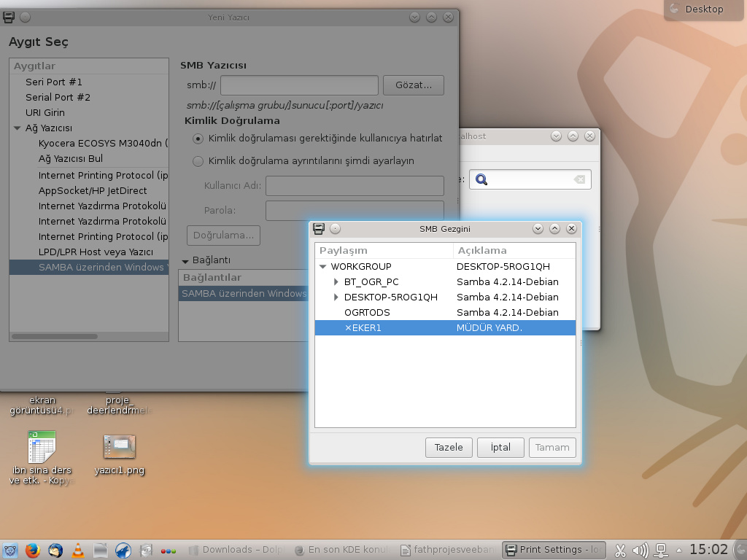Image resolution: width=747 pixels, height=560 pixels.
Task: Click the Desktop toolbox button
Action: pos(704,9)
